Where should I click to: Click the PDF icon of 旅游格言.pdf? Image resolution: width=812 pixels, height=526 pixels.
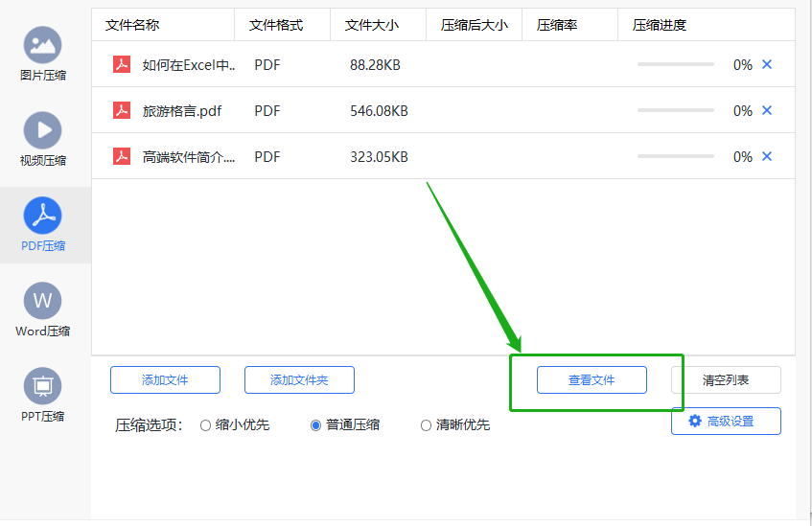(122, 110)
